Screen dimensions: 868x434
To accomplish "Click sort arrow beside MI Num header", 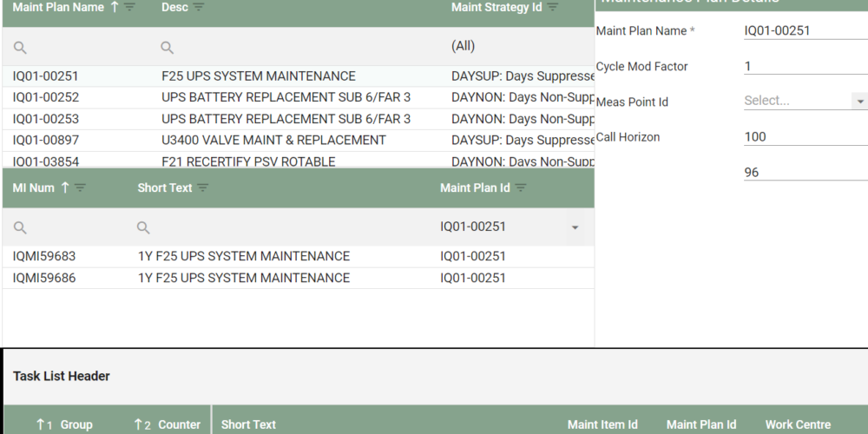I will 65,187.
